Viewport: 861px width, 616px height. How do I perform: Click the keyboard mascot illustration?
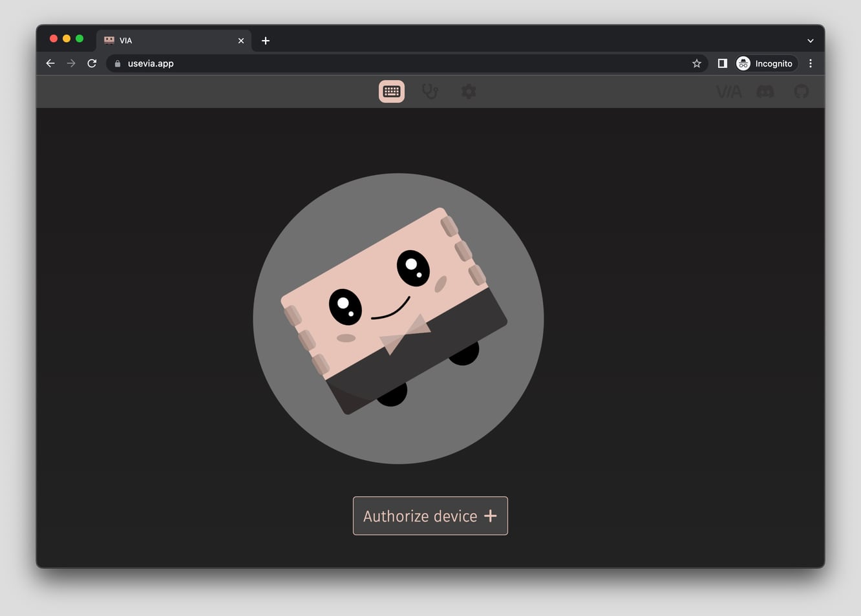(398, 318)
